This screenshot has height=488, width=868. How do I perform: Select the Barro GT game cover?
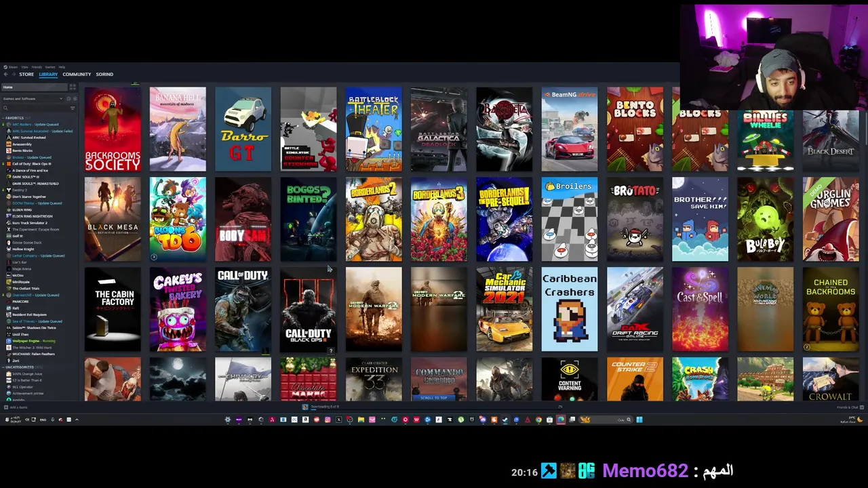243,129
